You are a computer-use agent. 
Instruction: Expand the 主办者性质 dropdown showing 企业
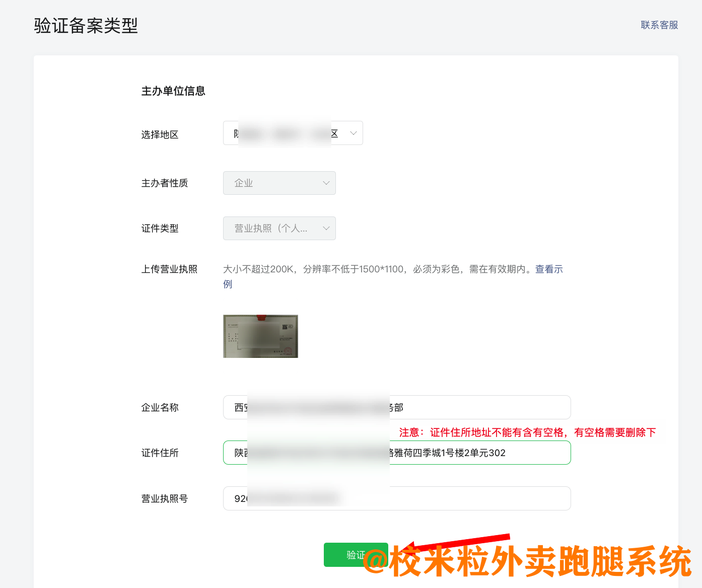click(279, 183)
